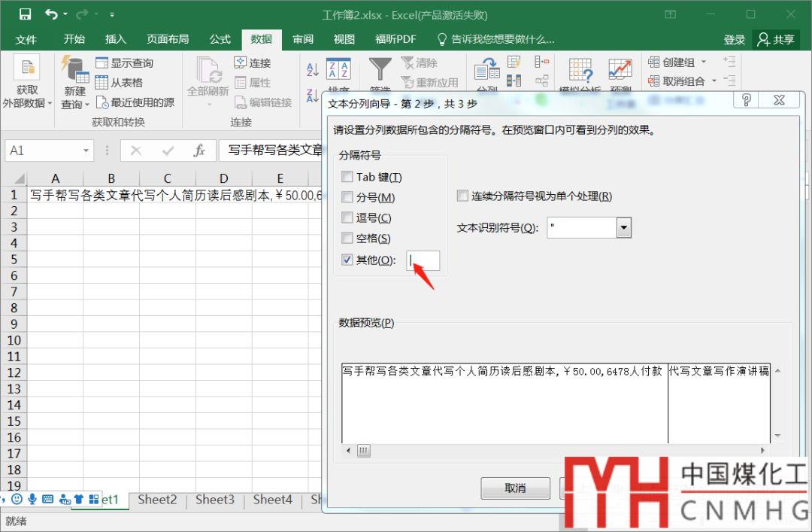Image resolution: width=812 pixels, height=532 pixels.
Task: Click the microphone icon in the IME toolbar
Action: [x=32, y=499]
